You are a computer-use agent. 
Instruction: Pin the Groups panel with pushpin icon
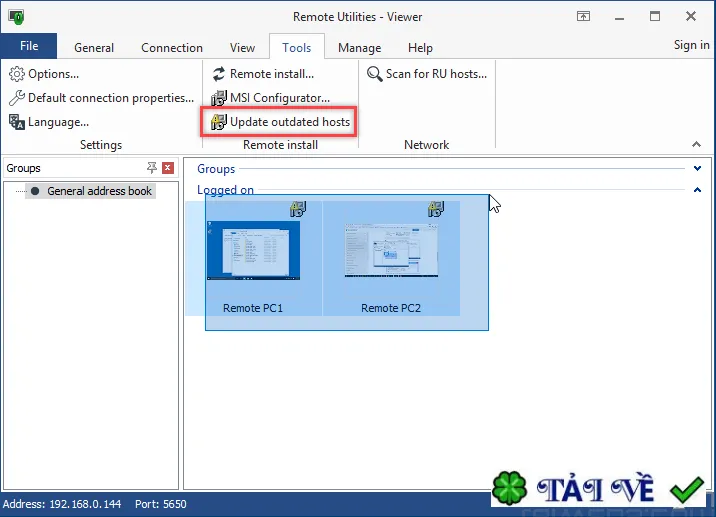[152, 168]
